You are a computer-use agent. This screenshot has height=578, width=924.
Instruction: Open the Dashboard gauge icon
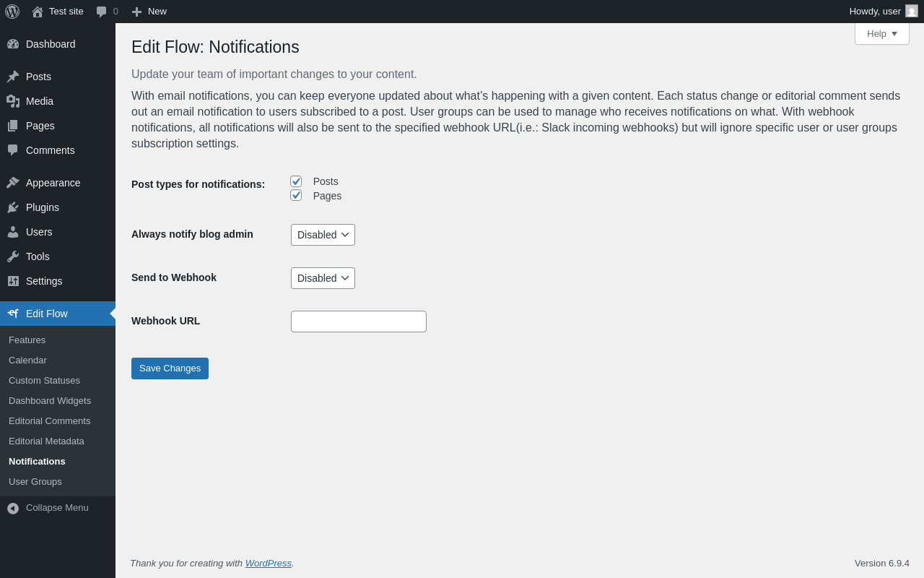(13, 44)
